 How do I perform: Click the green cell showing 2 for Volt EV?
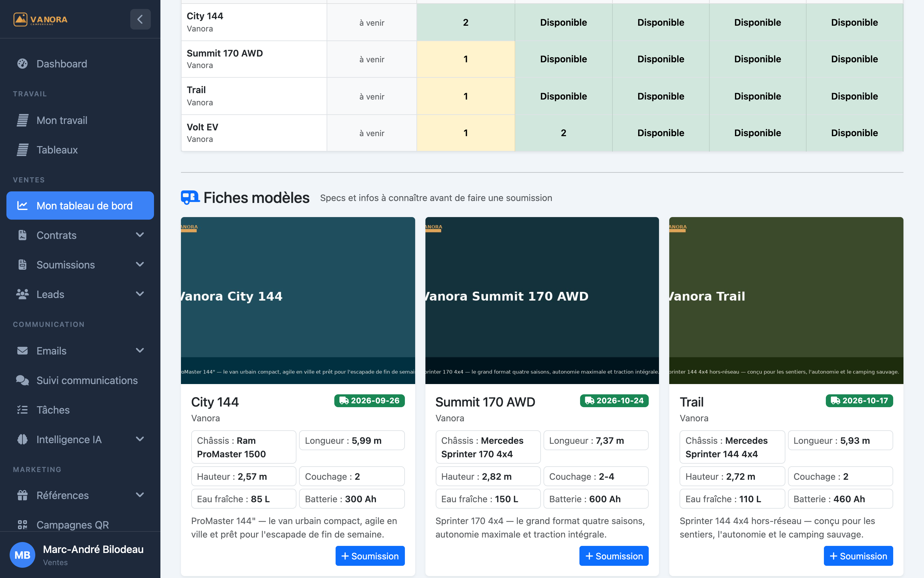564,133
